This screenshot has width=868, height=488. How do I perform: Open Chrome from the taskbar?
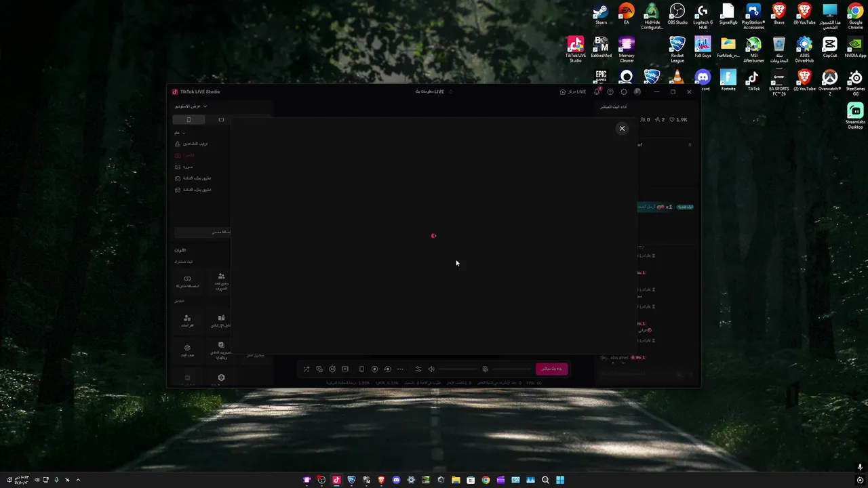pyautogui.click(x=486, y=480)
